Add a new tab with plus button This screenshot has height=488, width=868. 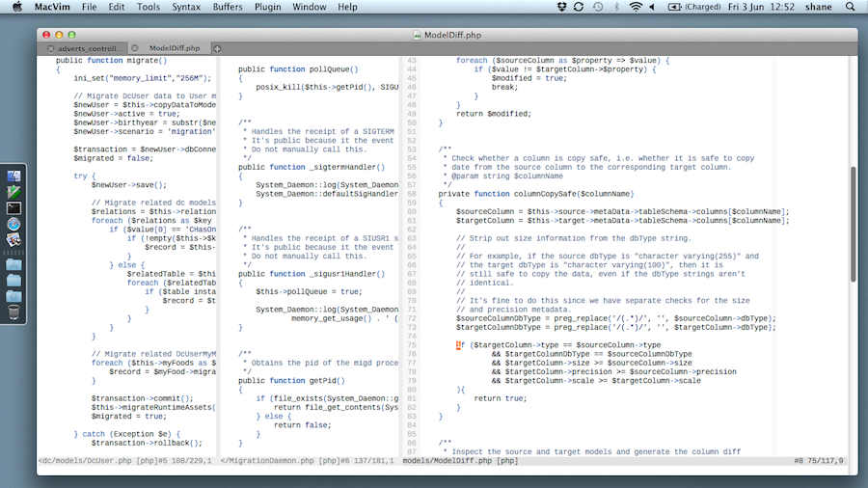217,48
